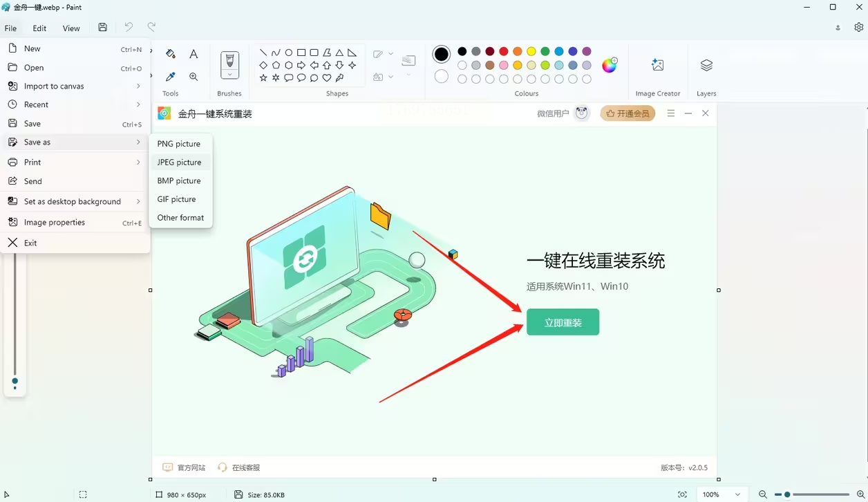Click the zoom in plus button

tap(860, 494)
